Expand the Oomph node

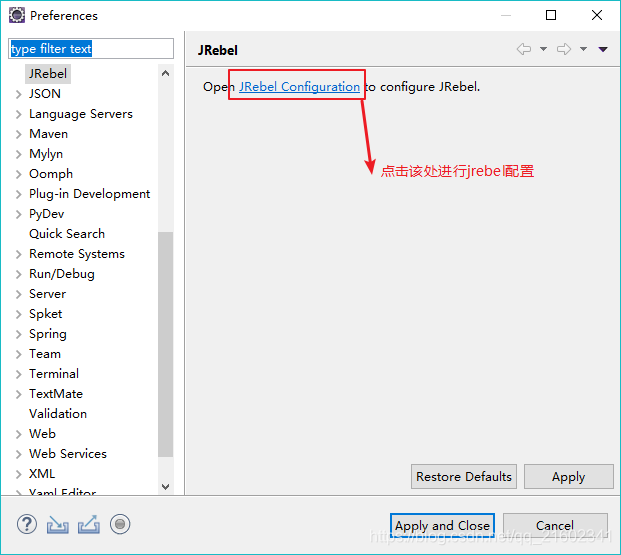(x=18, y=174)
